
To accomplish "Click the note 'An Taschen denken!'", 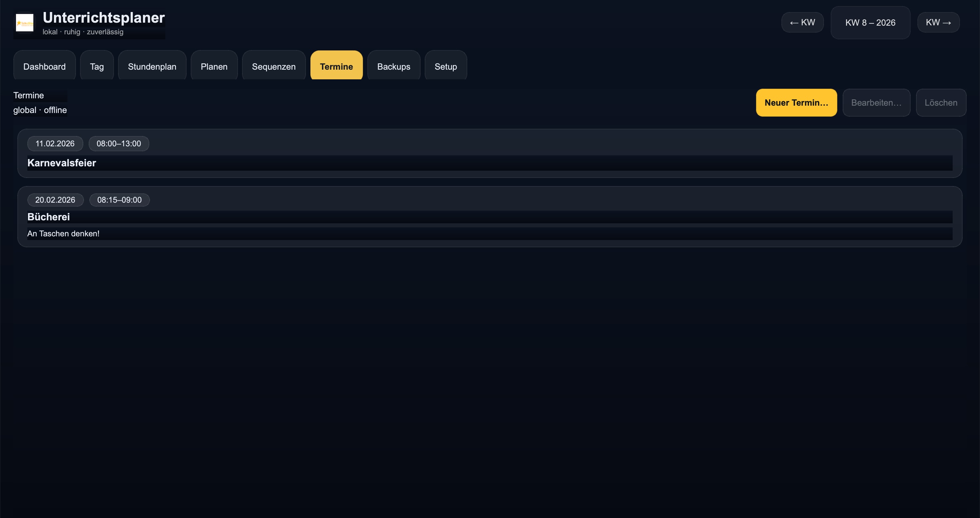I will pos(64,234).
